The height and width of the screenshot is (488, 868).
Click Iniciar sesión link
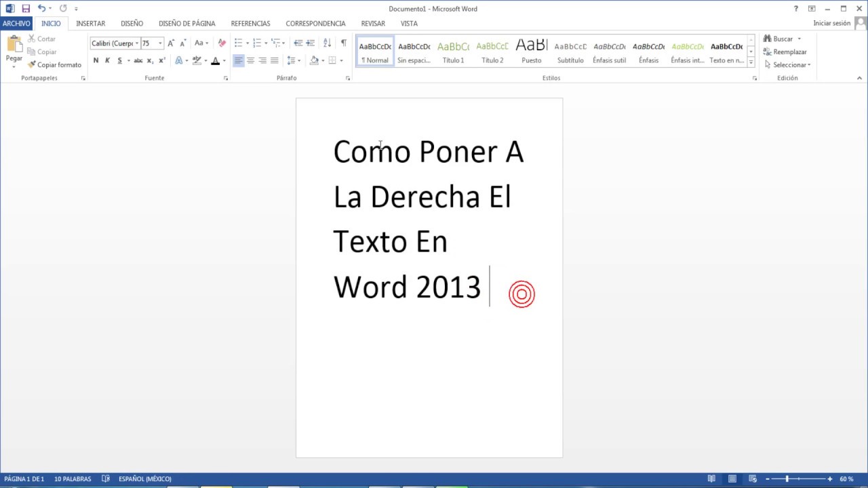pyautogui.click(x=832, y=24)
